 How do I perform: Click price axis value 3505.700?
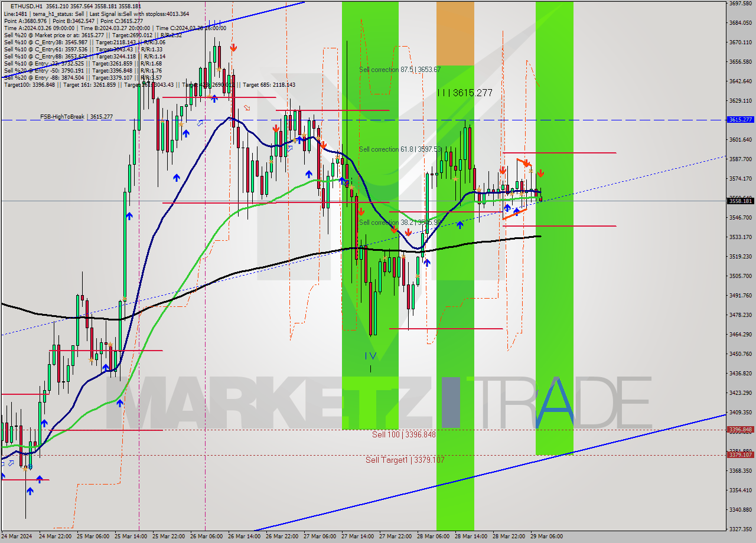click(x=740, y=276)
